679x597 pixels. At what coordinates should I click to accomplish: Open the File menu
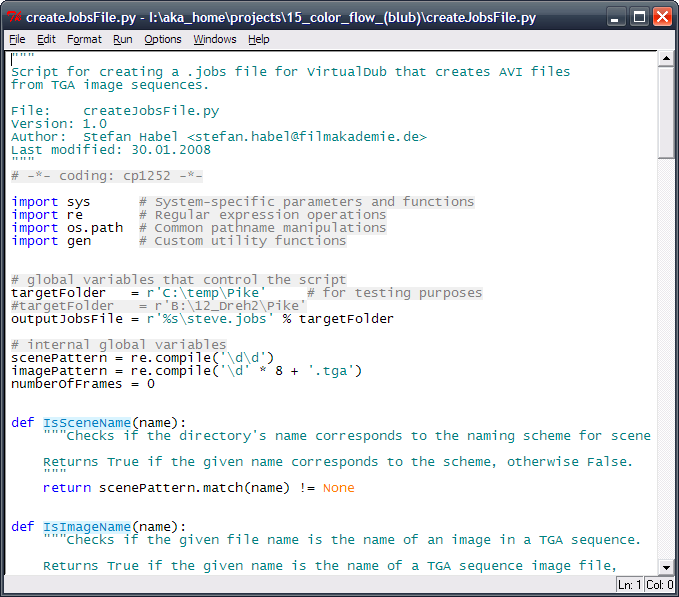17,39
